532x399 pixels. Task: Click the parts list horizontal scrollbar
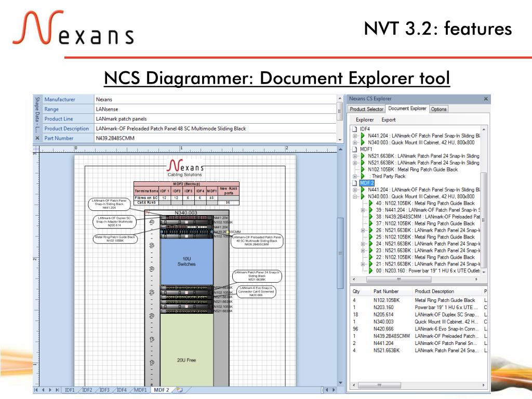coord(379,385)
